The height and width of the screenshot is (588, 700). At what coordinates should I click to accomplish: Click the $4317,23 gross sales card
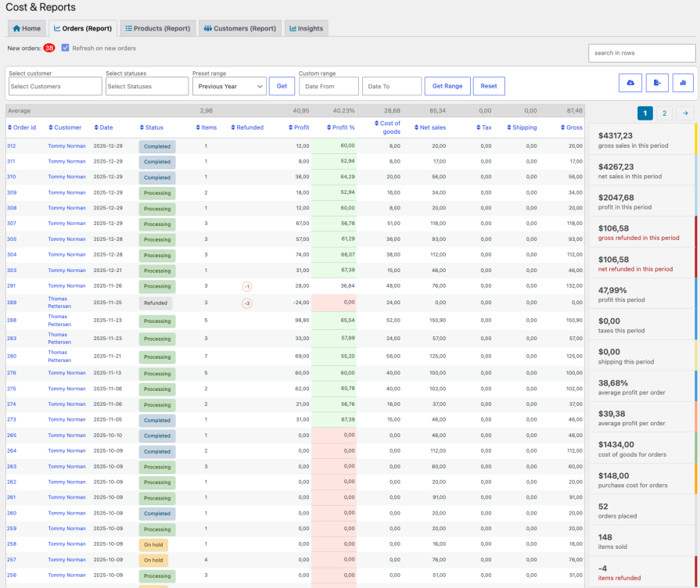tap(642, 140)
